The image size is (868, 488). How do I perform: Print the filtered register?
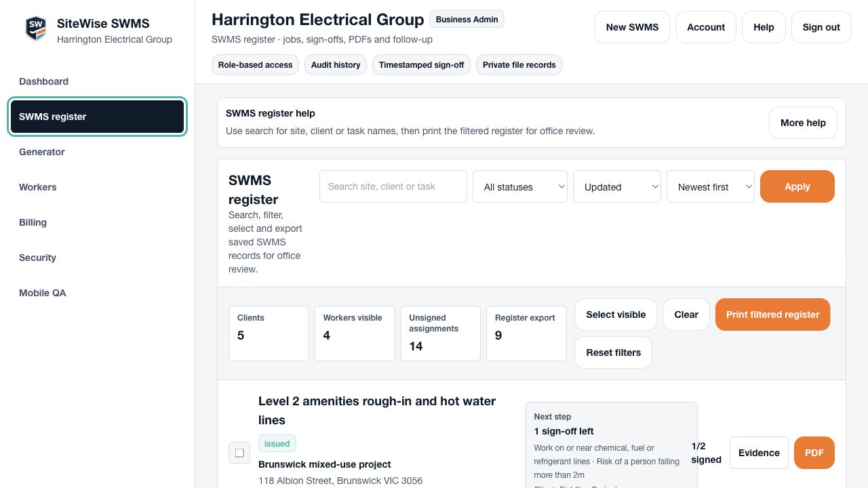click(x=772, y=314)
